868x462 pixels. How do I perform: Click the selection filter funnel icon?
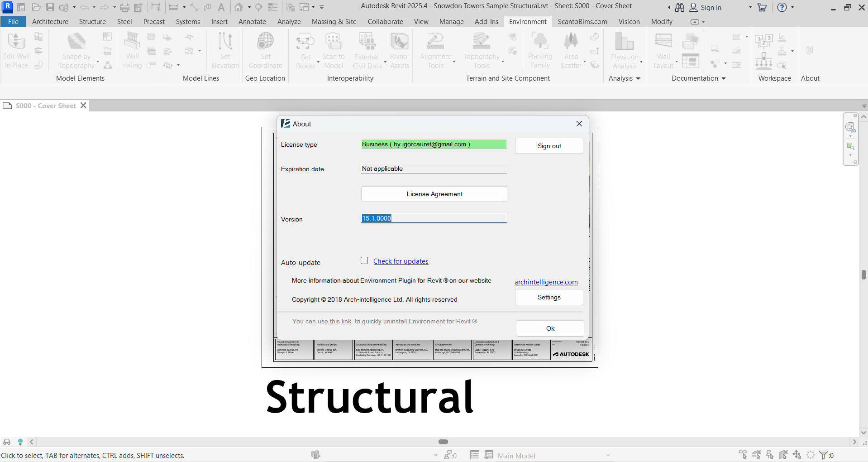(823, 455)
